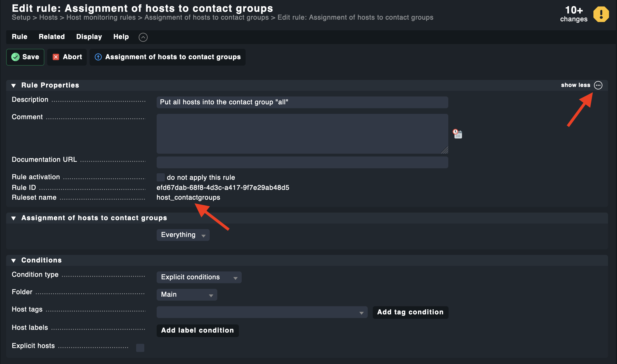The height and width of the screenshot is (364, 617).
Task: Open the Folder Main dropdown
Action: pos(187,295)
